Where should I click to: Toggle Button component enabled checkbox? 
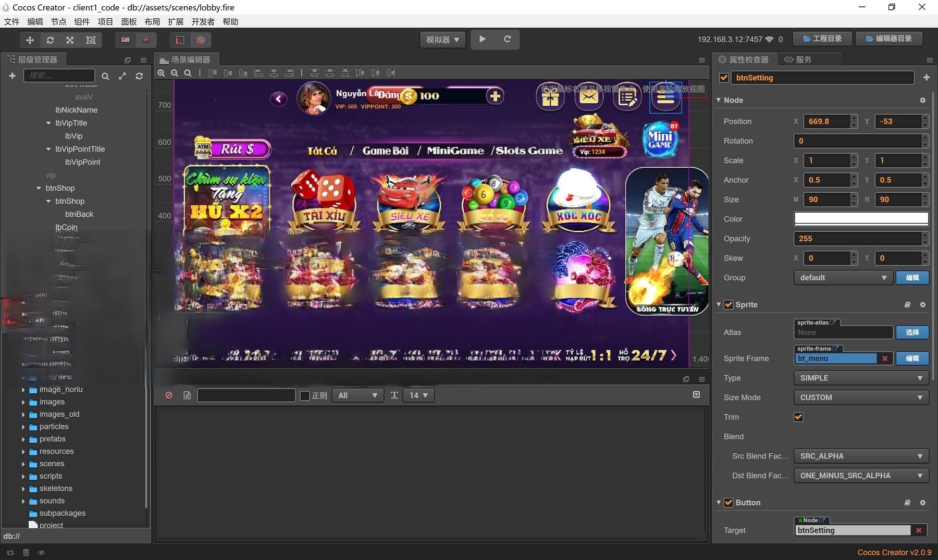(x=729, y=503)
